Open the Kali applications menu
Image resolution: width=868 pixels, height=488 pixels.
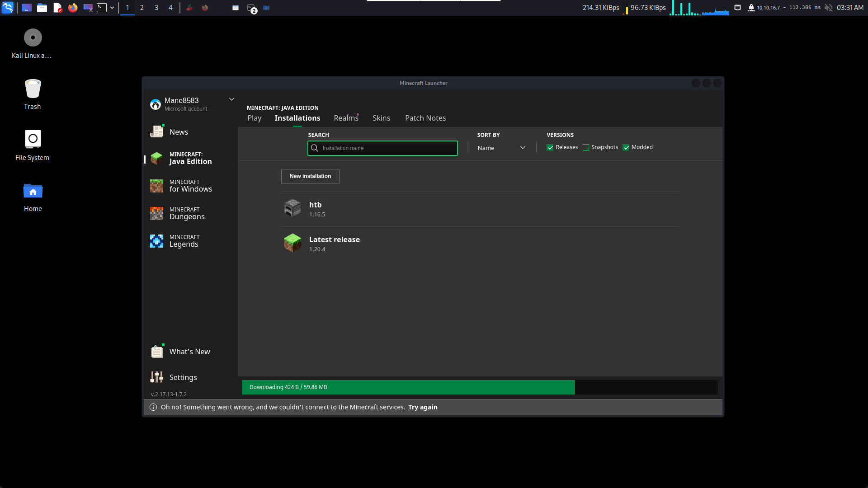coord(8,8)
